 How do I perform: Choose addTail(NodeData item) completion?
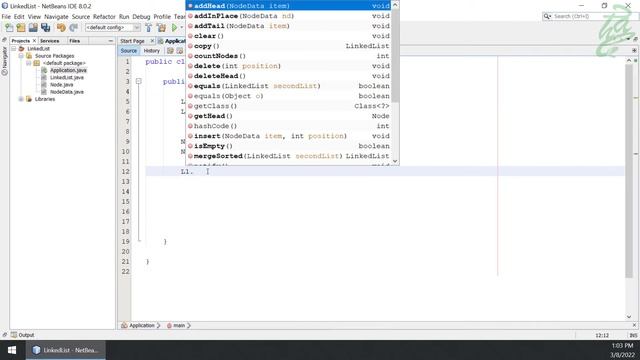click(x=289, y=26)
